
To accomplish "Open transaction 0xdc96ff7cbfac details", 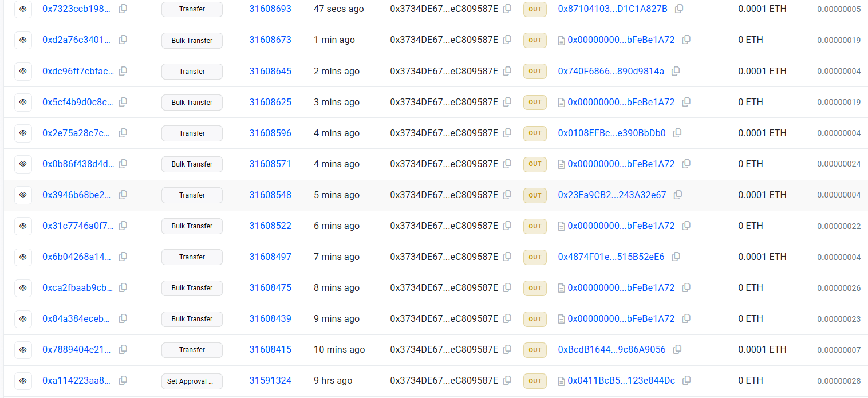I will point(78,71).
